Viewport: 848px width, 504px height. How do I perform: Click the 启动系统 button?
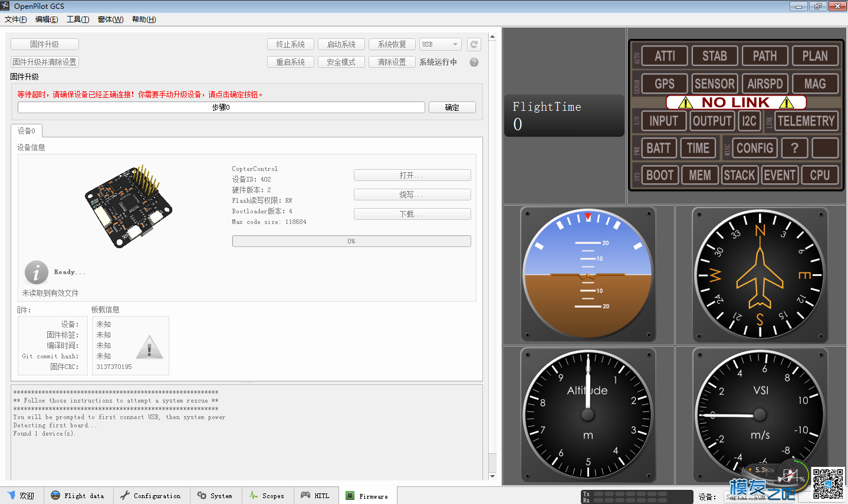341,44
